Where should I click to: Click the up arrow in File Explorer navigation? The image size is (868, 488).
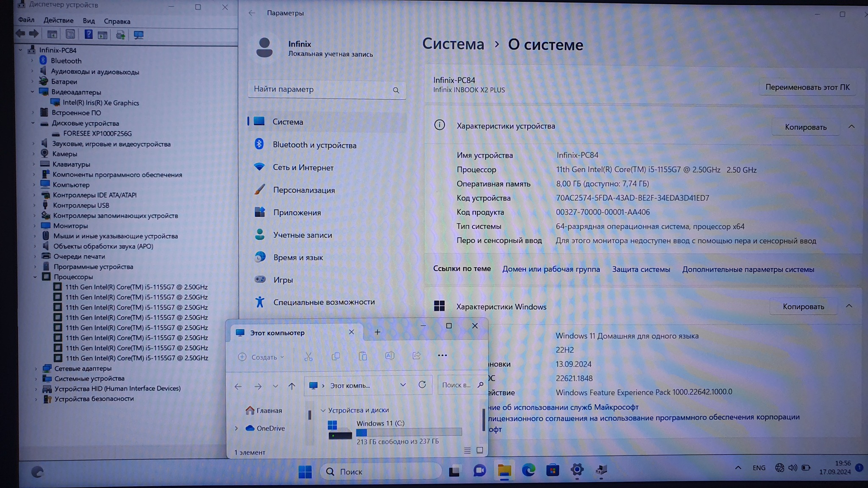point(292,386)
